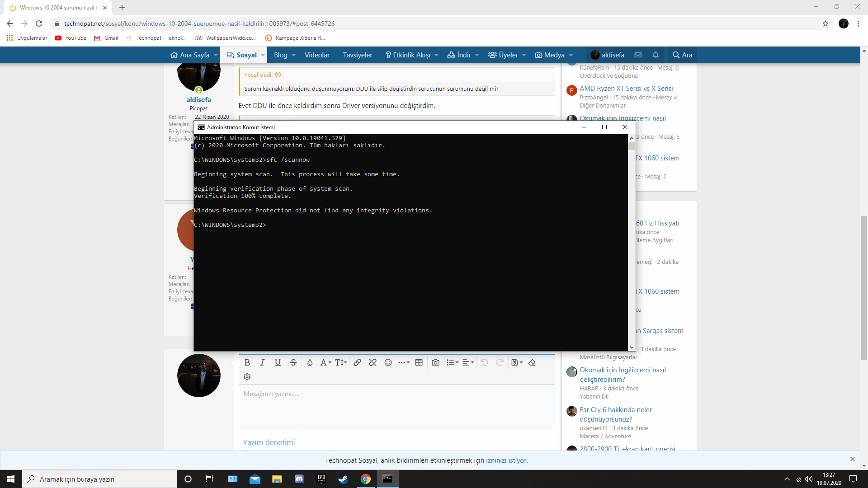Click the message text input area

[396, 407]
